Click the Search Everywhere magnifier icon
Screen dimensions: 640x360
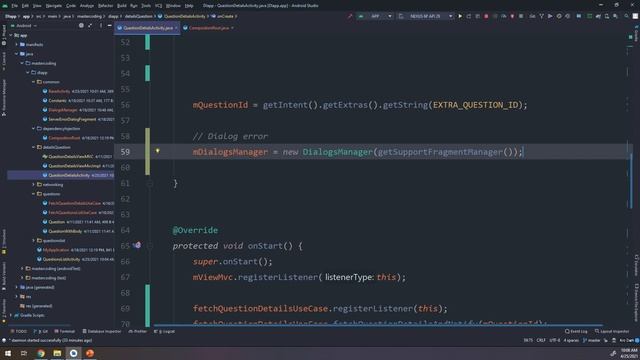coord(626,16)
